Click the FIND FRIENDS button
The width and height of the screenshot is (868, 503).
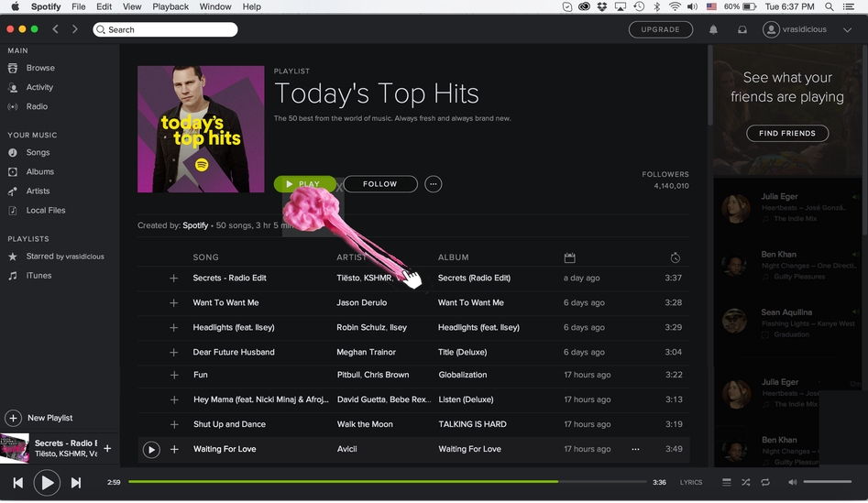(x=787, y=134)
